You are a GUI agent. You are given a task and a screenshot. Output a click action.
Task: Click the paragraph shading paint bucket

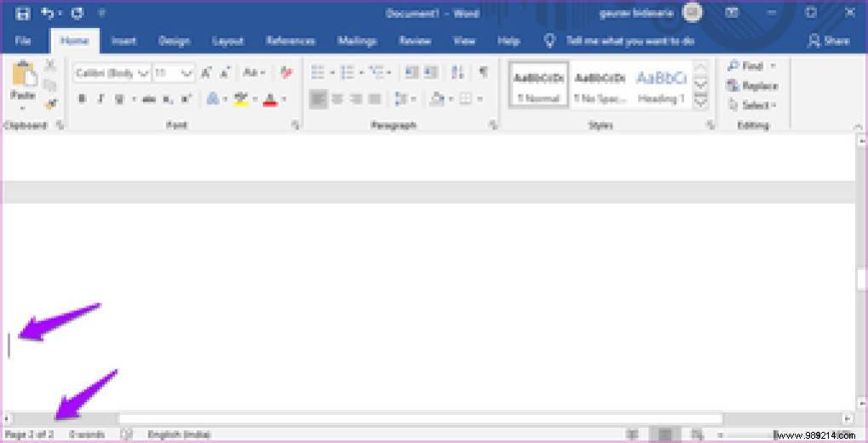[437, 99]
